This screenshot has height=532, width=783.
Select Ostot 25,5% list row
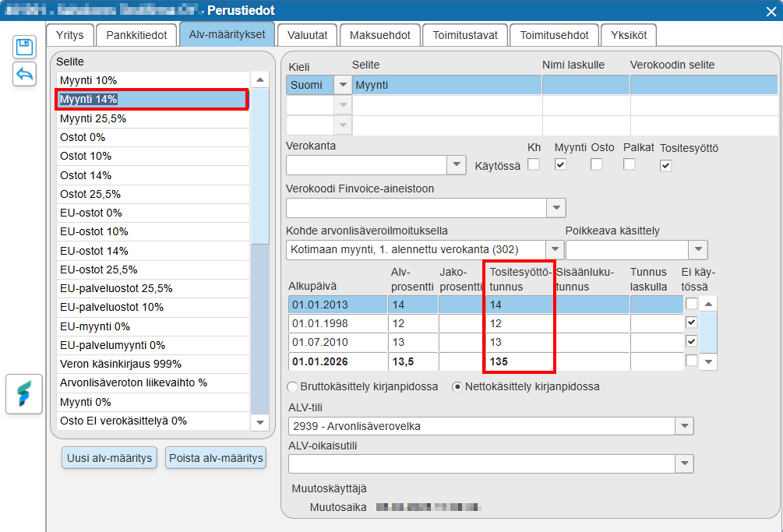pos(153,194)
